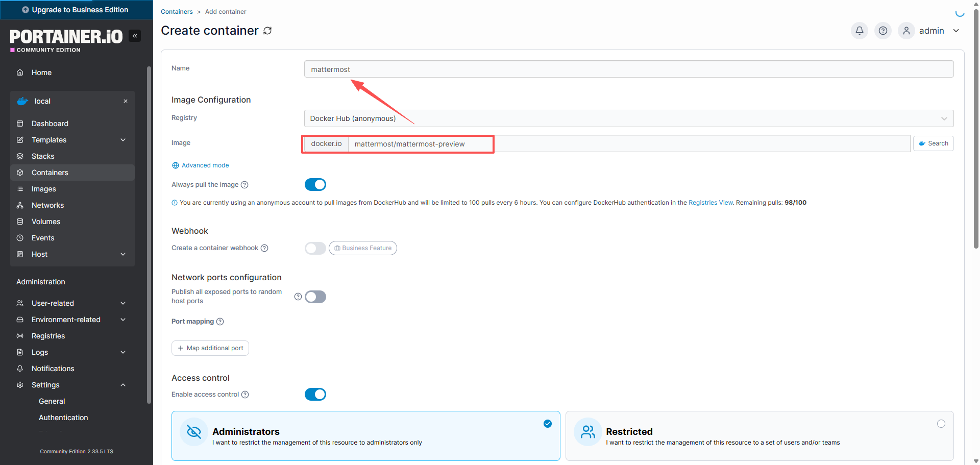980x465 pixels.
Task: Click help icon beside Create a container webhook
Action: click(x=264, y=248)
